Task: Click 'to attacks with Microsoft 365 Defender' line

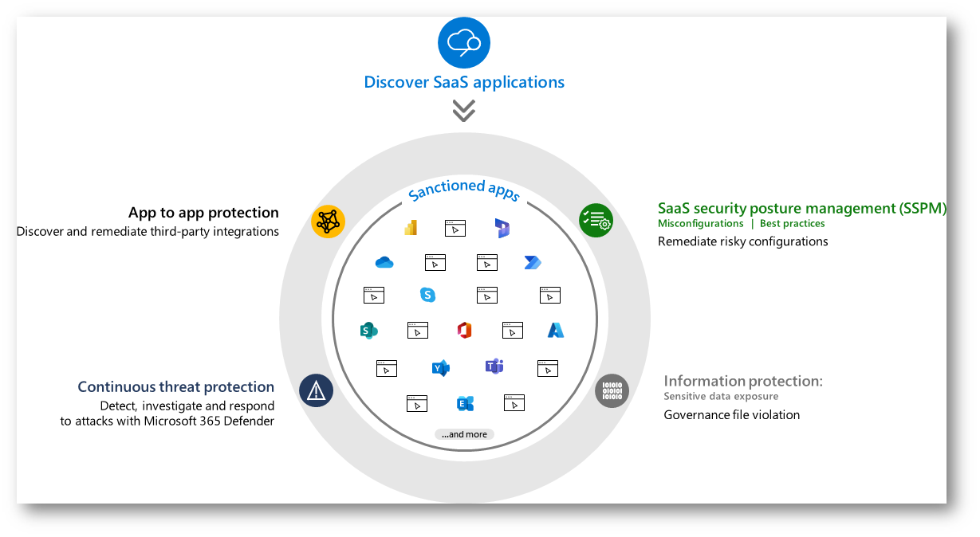Action: [167, 421]
